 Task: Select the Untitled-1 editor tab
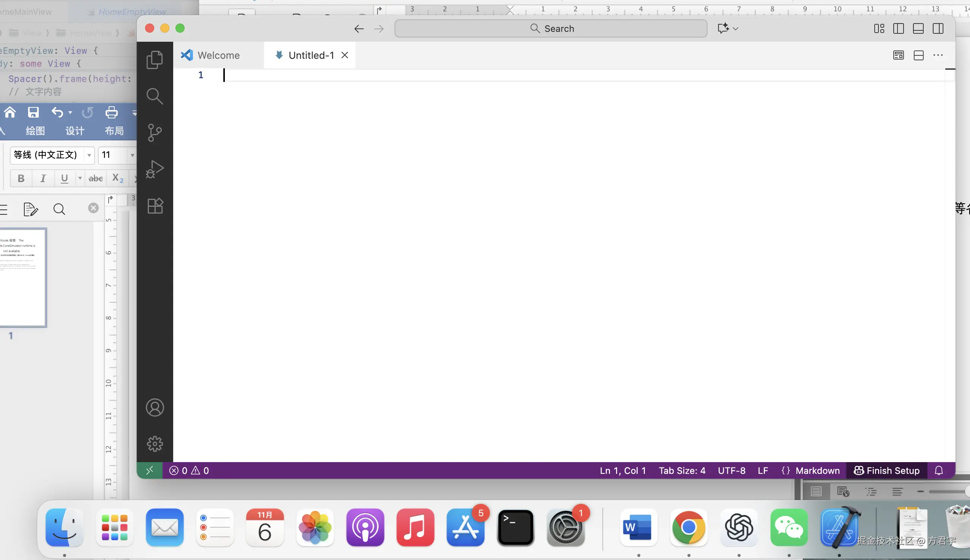click(311, 55)
